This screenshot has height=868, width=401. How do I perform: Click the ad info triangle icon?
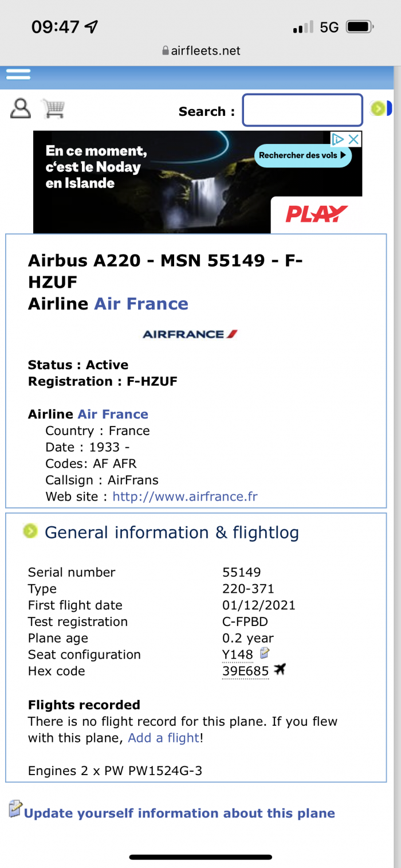click(338, 139)
